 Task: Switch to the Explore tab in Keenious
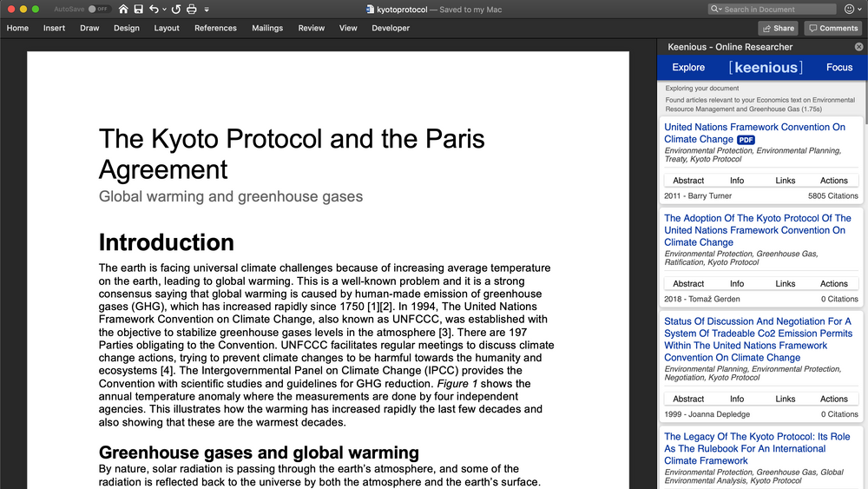pyautogui.click(x=688, y=68)
